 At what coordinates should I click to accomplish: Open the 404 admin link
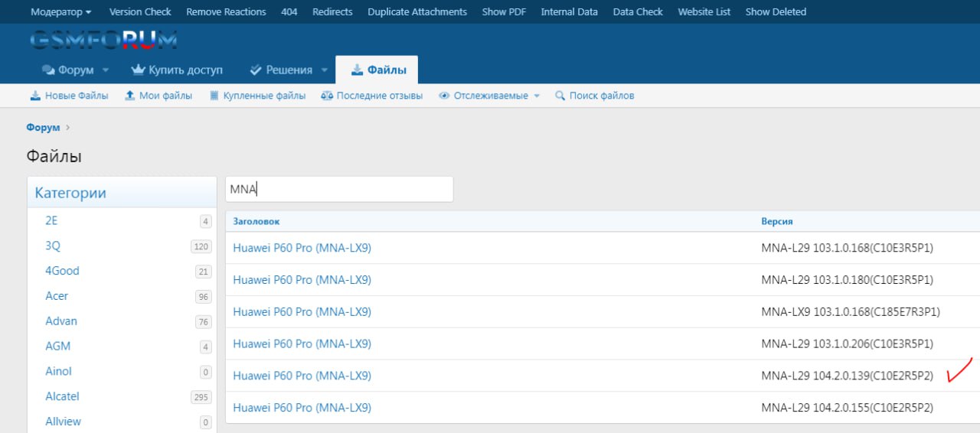(x=289, y=11)
